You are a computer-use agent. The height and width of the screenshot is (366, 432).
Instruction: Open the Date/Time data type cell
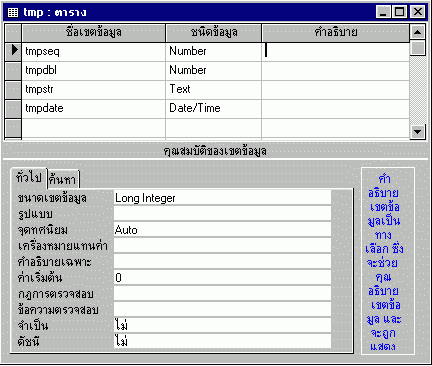(x=214, y=109)
